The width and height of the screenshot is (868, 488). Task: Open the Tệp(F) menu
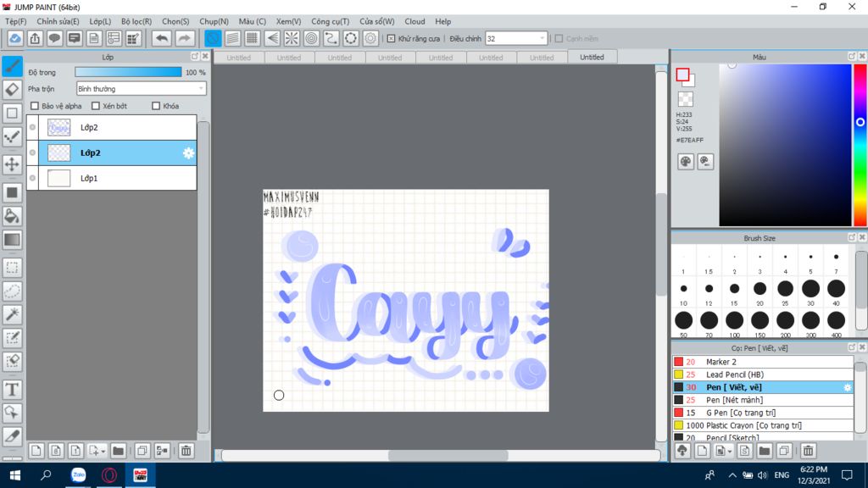tap(15, 21)
